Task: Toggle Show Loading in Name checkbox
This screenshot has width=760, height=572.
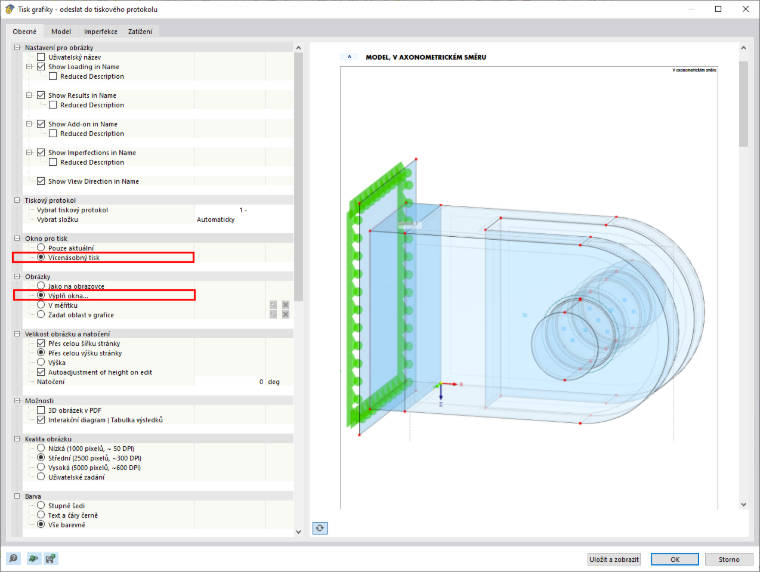Action: [41, 67]
